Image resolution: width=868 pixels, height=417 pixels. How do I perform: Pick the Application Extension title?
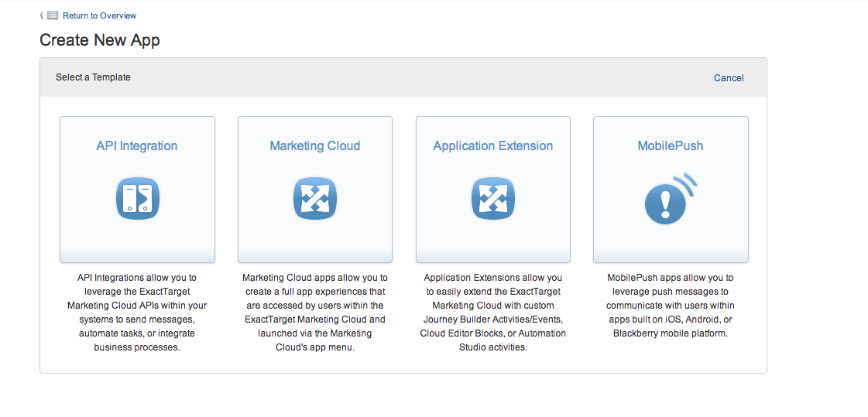(x=492, y=146)
